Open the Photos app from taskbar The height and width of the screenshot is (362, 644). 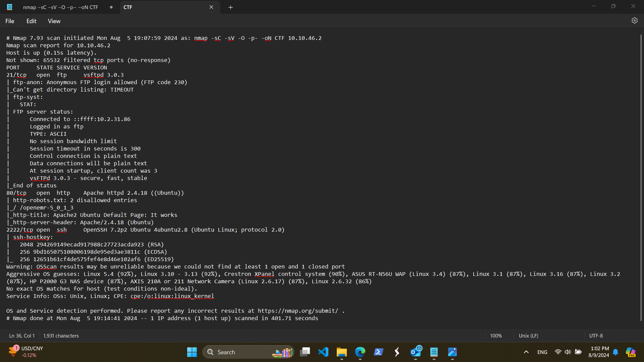click(x=452, y=352)
